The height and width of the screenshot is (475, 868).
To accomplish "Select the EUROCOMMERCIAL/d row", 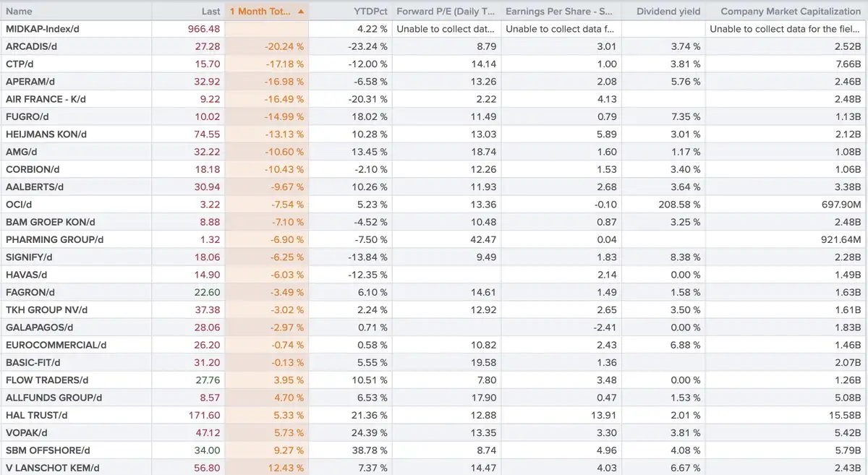I will pyautogui.click(x=434, y=344).
